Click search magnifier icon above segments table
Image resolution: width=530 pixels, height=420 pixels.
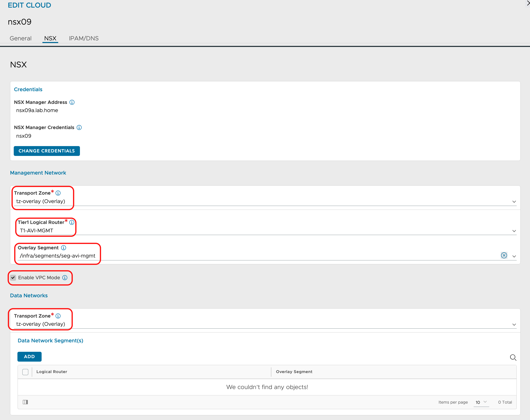[513, 357]
